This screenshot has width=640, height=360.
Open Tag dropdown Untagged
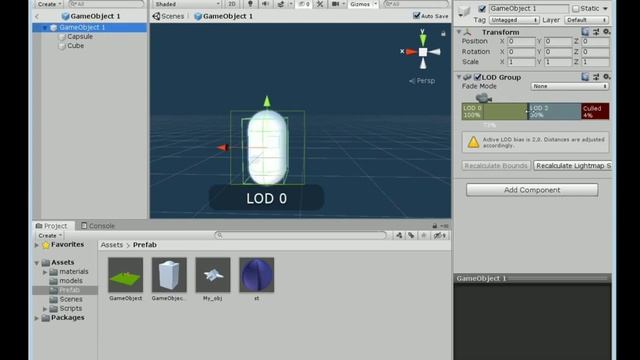(x=514, y=20)
